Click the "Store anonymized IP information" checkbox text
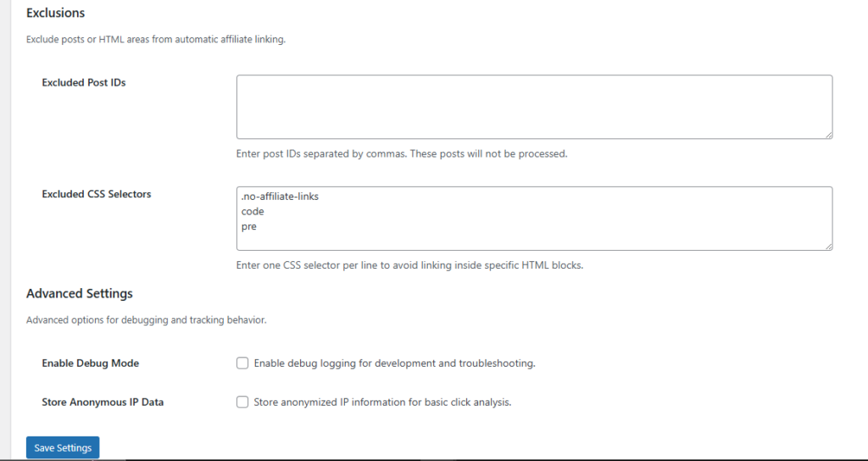 (x=382, y=403)
